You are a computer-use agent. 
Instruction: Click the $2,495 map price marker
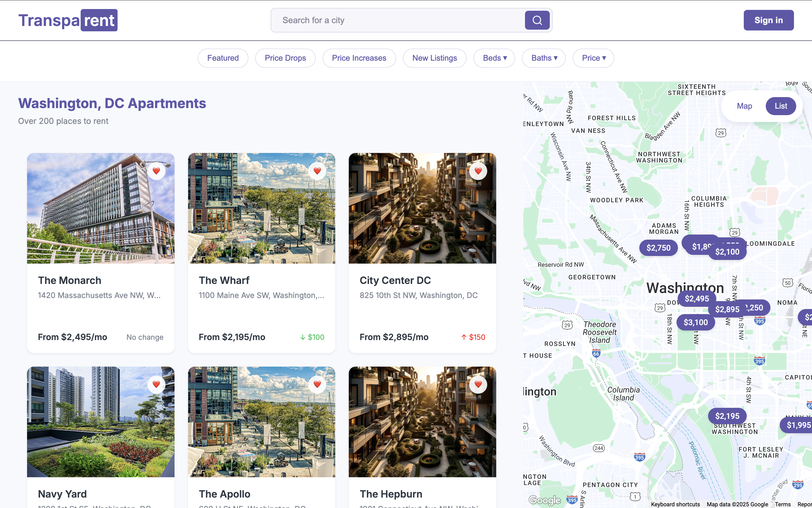point(697,299)
